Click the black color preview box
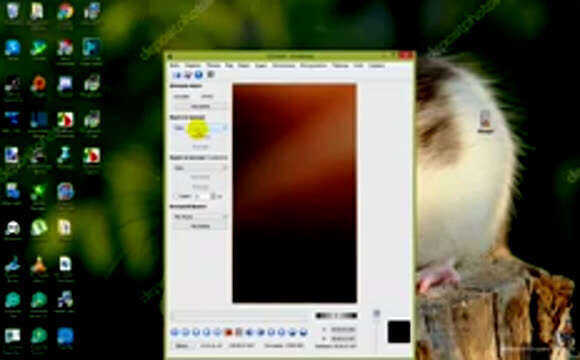580x360 pixels. click(x=399, y=332)
